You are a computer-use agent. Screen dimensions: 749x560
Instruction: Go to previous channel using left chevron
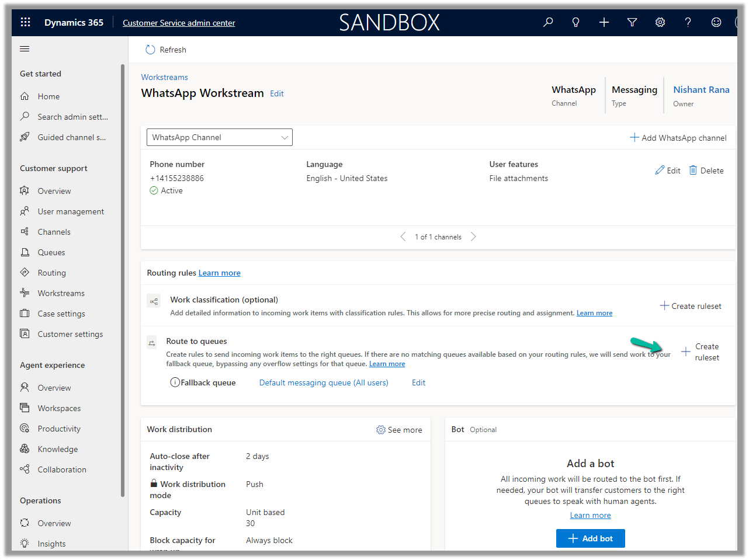point(403,236)
